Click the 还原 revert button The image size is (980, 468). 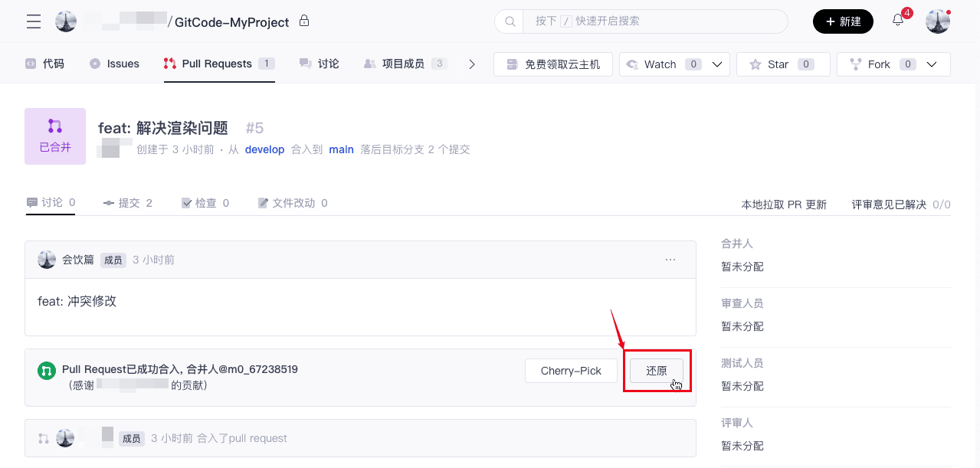(x=657, y=371)
